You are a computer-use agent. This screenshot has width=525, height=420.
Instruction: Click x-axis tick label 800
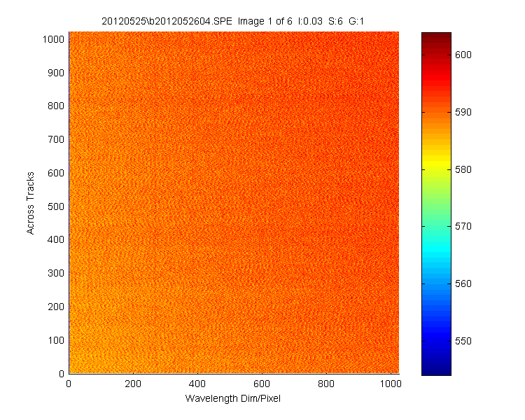[x=326, y=384]
